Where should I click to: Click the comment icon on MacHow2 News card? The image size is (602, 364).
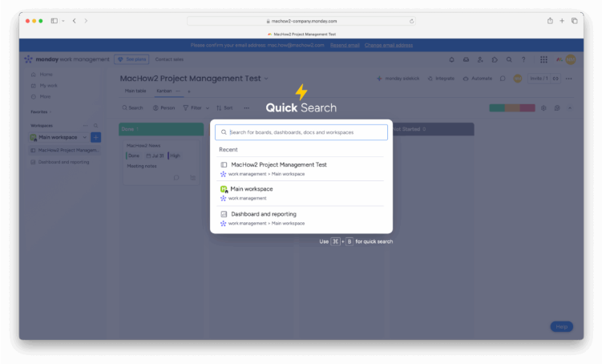point(176,177)
